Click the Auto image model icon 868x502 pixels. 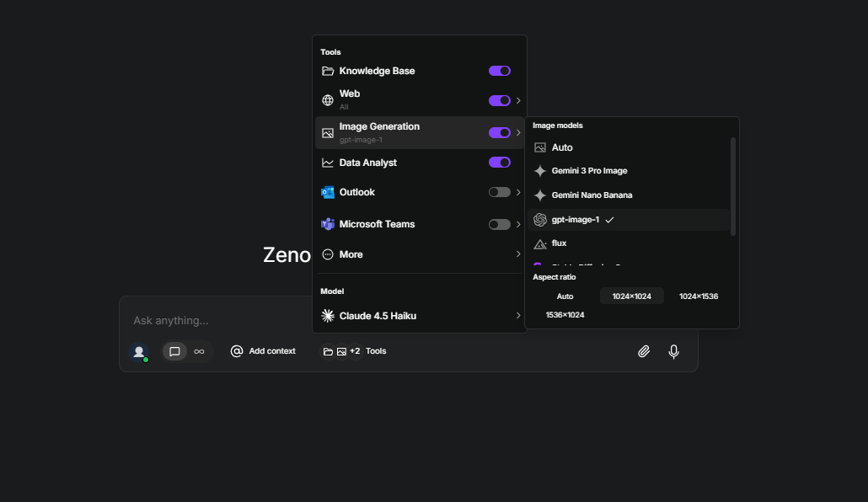click(539, 147)
